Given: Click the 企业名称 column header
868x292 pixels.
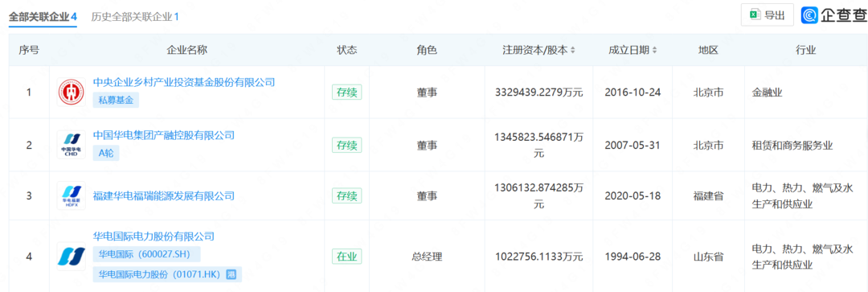Looking at the screenshot, I should (x=187, y=50).
